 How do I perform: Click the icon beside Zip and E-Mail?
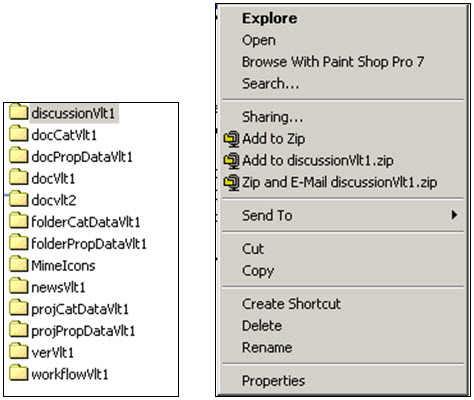[x=231, y=182]
